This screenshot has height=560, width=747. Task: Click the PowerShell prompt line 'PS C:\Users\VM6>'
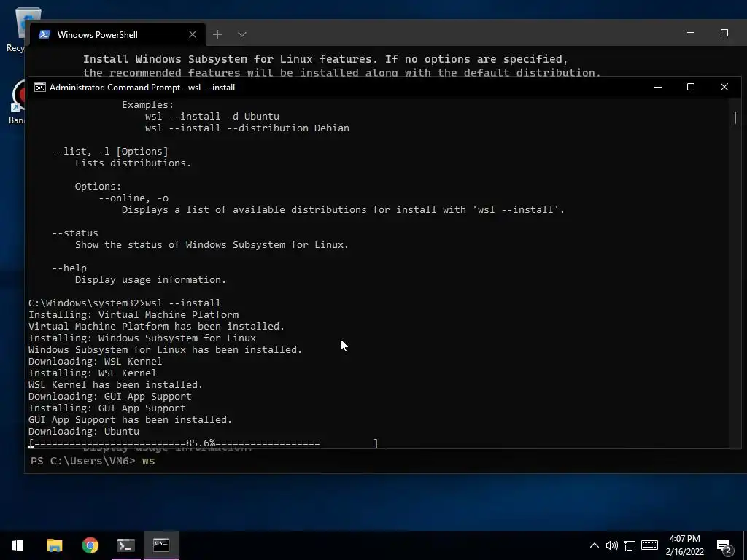click(83, 461)
